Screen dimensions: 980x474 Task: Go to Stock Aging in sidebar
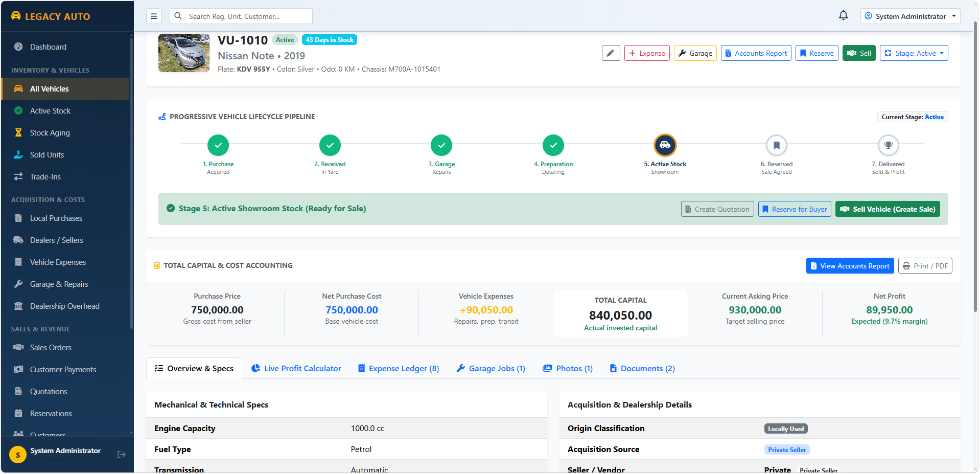(x=65, y=132)
